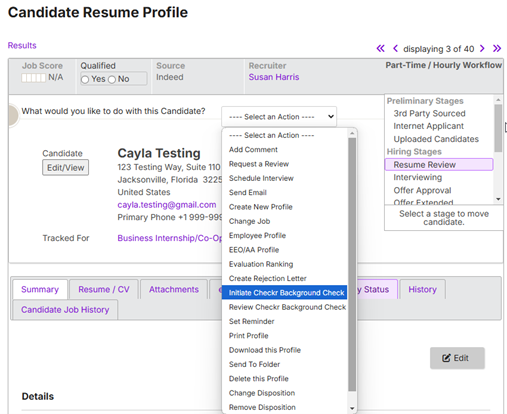Image resolution: width=507 pixels, height=414 pixels.
Task: Select Qualified No radio button
Action: click(x=112, y=79)
